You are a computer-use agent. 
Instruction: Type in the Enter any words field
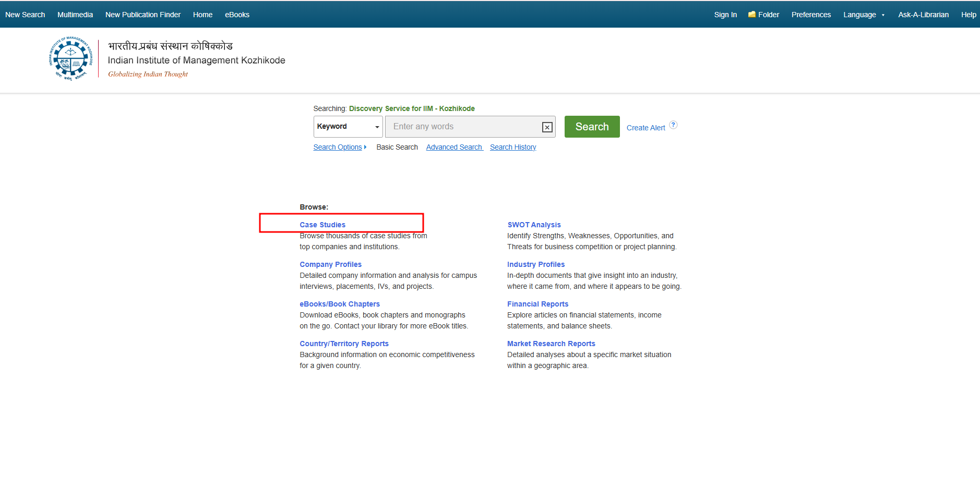[464, 127]
